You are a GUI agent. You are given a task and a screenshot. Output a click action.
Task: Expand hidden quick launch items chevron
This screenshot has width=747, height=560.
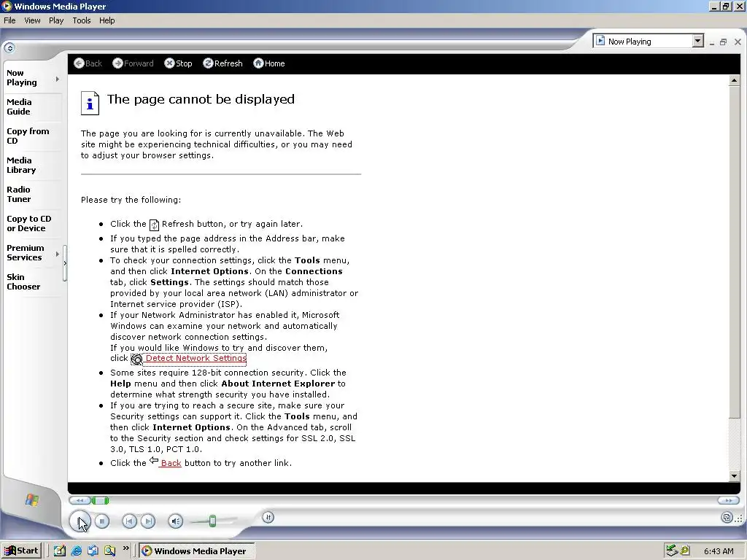[125, 548]
